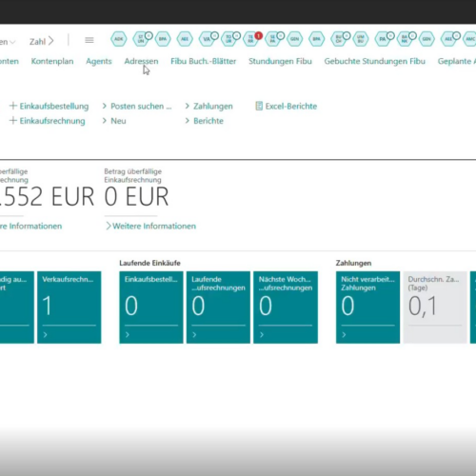This screenshot has height=476, width=476.
Task: Open the STUN hexagon shortcut
Action: [x=142, y=39]
